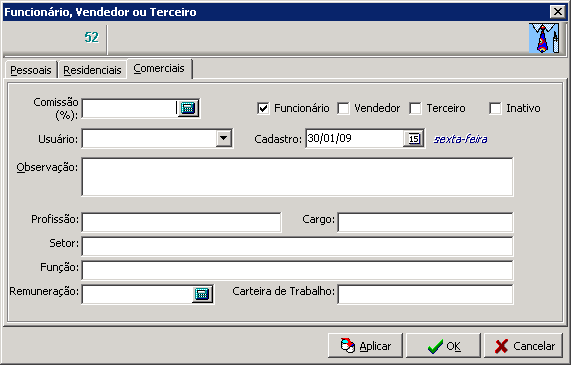The width and height of the screenshot is (571, 365).
Task: Open the Residenciais tab
Action: coord(92,70)
